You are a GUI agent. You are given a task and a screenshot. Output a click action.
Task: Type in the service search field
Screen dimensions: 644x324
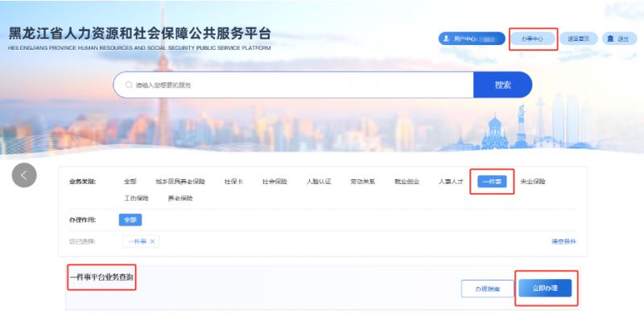(x=298, y=84)
